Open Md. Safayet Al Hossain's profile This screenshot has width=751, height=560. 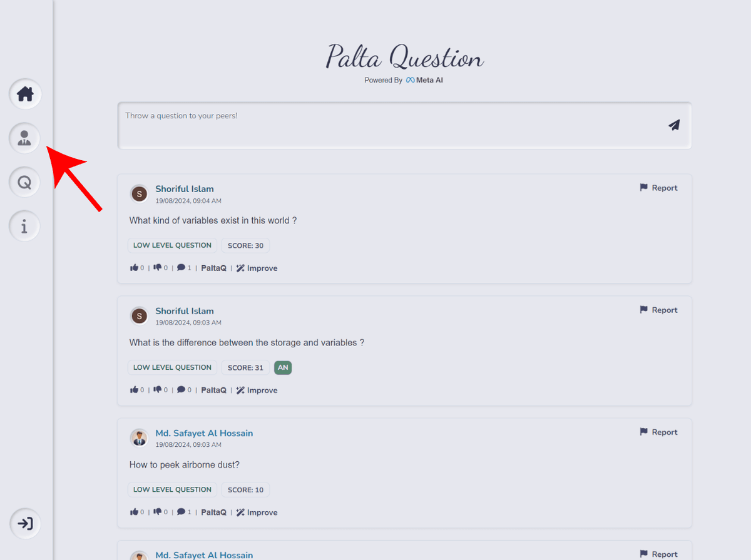(204, 432)
